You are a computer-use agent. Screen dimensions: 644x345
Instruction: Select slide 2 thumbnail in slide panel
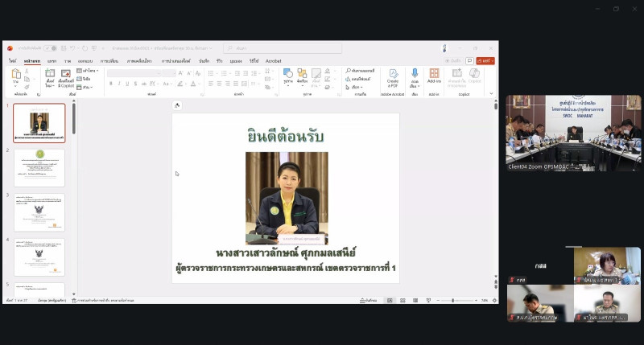tap(39, 167)
